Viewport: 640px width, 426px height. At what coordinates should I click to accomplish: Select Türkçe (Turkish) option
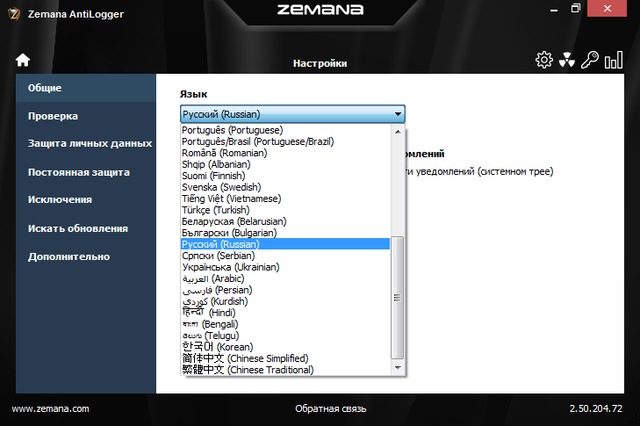[x=285, y=210]
